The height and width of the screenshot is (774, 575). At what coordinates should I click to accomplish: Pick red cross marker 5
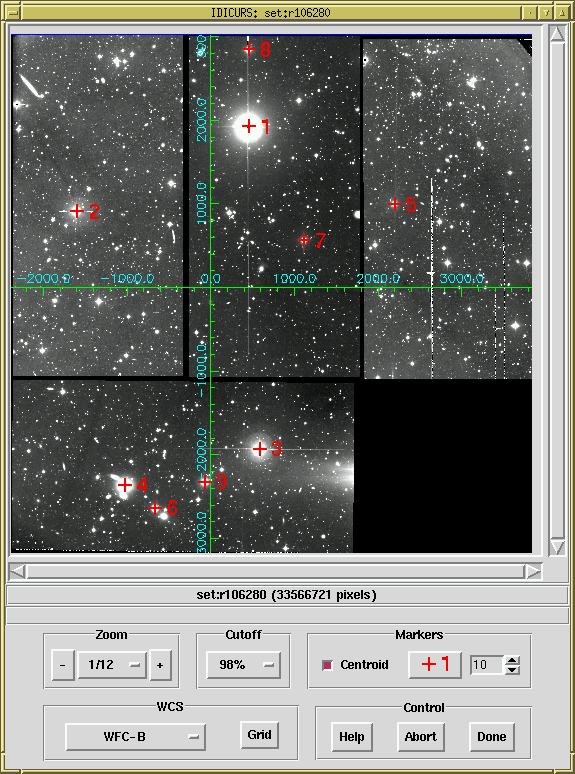[394, 203]
